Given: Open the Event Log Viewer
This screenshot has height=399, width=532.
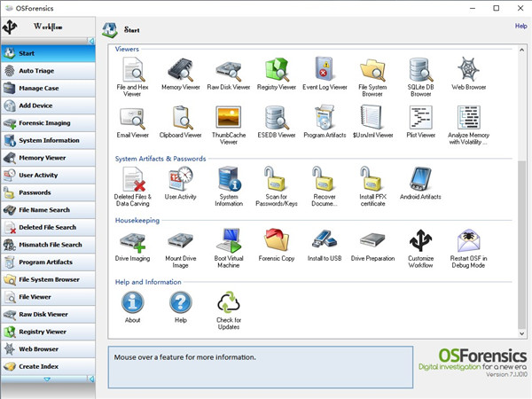Looking at the screenshot, I should [x=325, y=69].
